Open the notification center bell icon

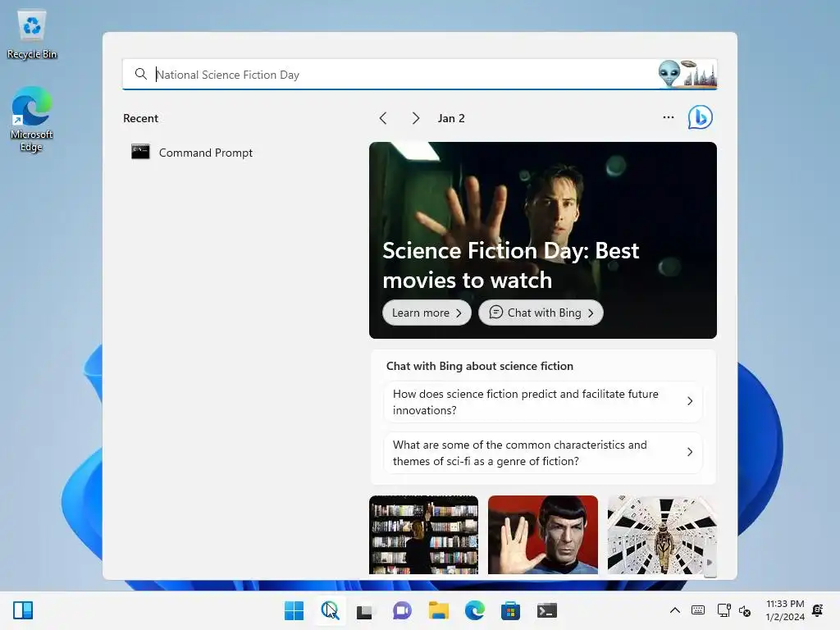coord(818,610)
